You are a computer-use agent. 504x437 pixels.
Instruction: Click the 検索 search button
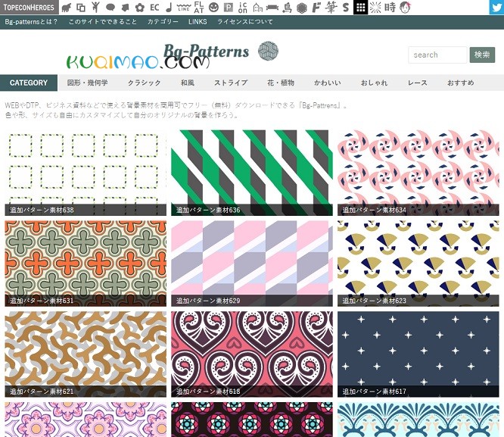(x=482, y=55)
